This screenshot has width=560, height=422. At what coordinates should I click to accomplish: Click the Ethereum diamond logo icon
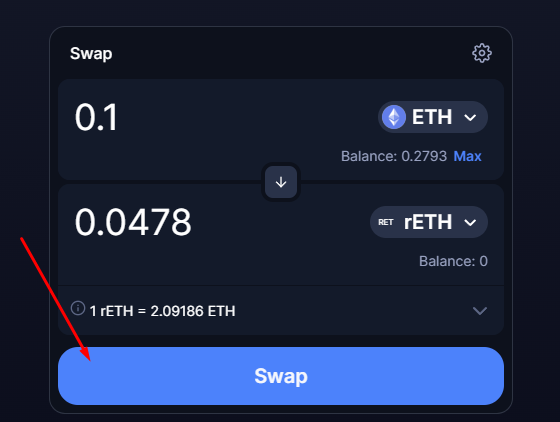click(x=394, y=117)
